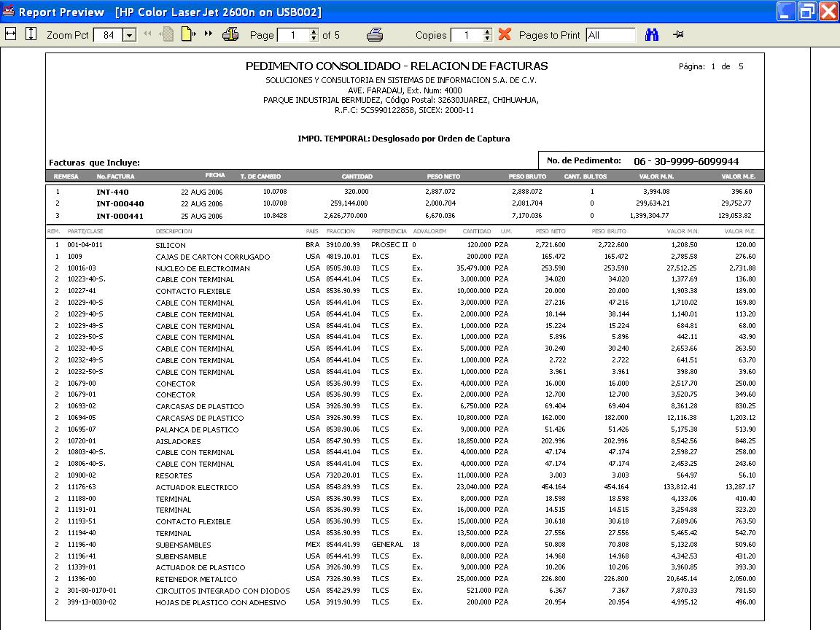This screenshot has height=630, width=840.
Task: Click 'RESORTES' row description
Action: coord(174,475)
